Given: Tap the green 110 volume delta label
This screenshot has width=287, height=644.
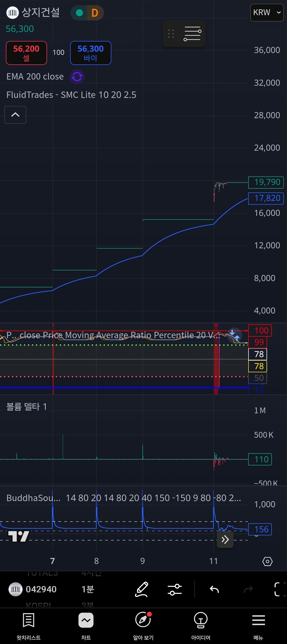Looking at the screenshot, I should click(x=260, y=459).
